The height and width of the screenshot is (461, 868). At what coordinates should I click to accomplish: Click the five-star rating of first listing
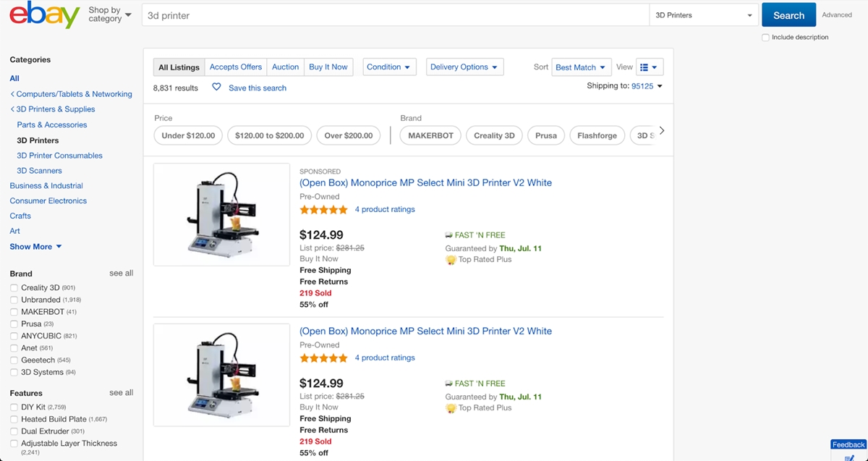[x=323, y=210]
